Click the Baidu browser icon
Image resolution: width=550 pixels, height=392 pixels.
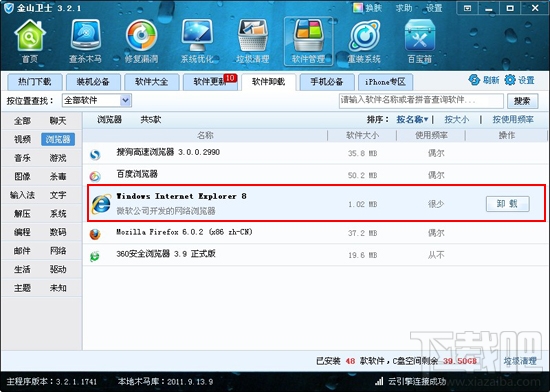(95, 176)
